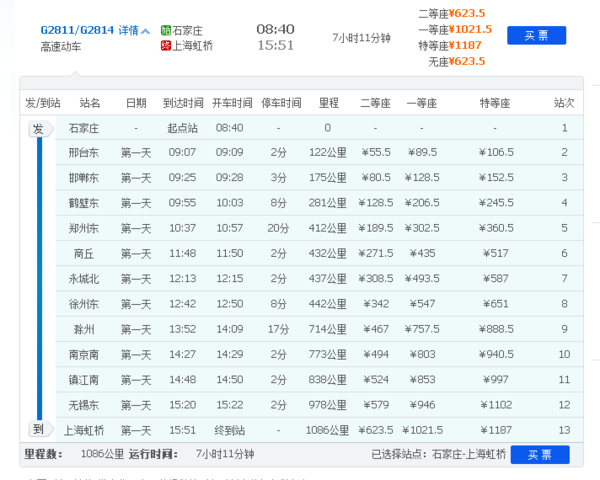The image size is (600, 480).
Task: Select station 南京南 row name
Action: pyautogui.click(x=84, y=355)
